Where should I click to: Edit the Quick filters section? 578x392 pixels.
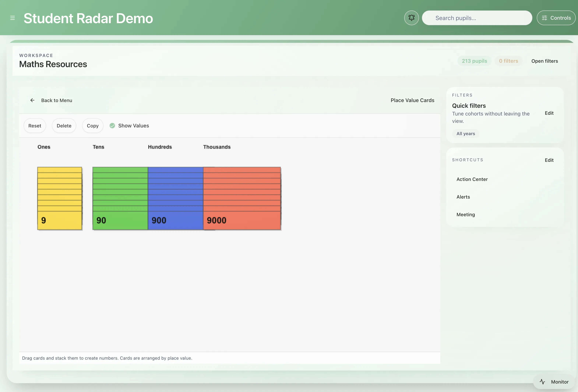point(549,113)
